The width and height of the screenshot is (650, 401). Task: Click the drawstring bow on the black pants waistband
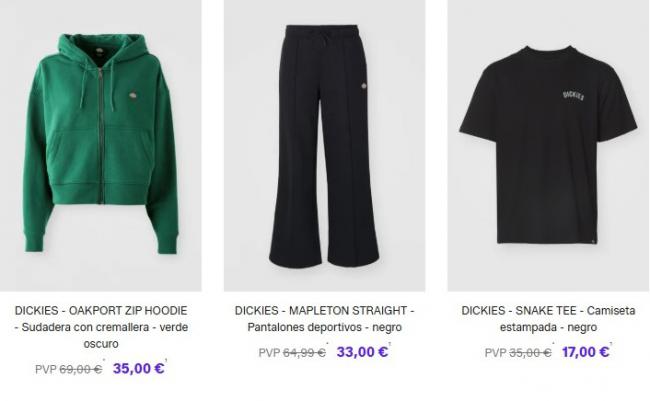322,41
